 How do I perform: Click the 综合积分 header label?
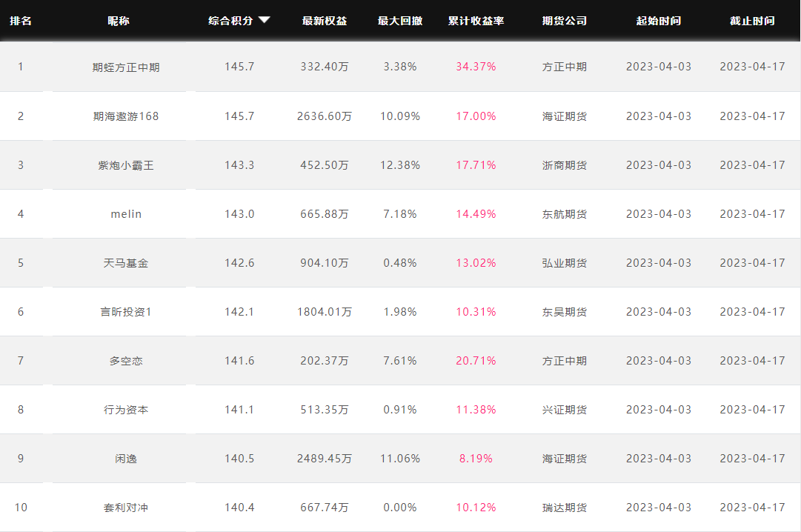pos(230,21)
